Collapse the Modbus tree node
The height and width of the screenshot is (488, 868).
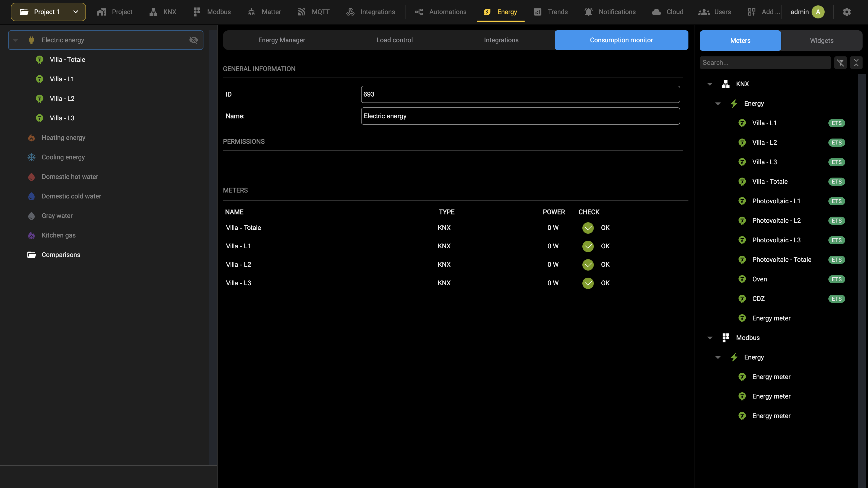710,338
